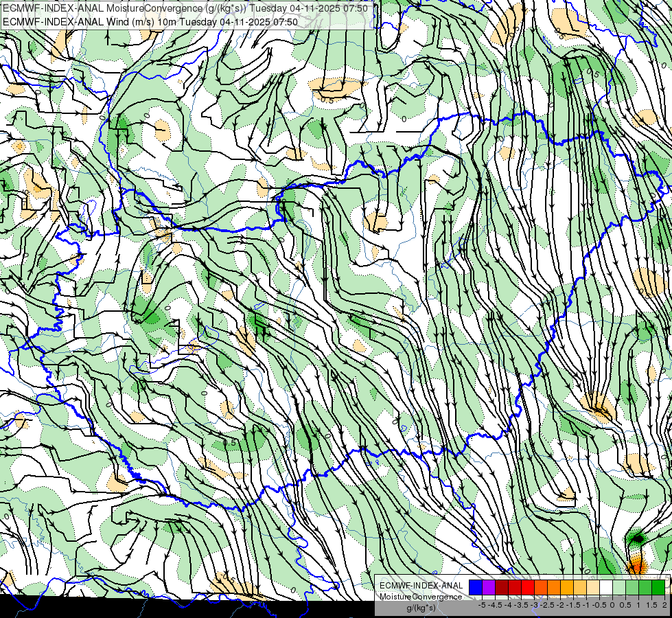This screenshot has width=672, height=618.
Task: Click the purple swatch between -5 and -4.5
Action: [489, 587]
